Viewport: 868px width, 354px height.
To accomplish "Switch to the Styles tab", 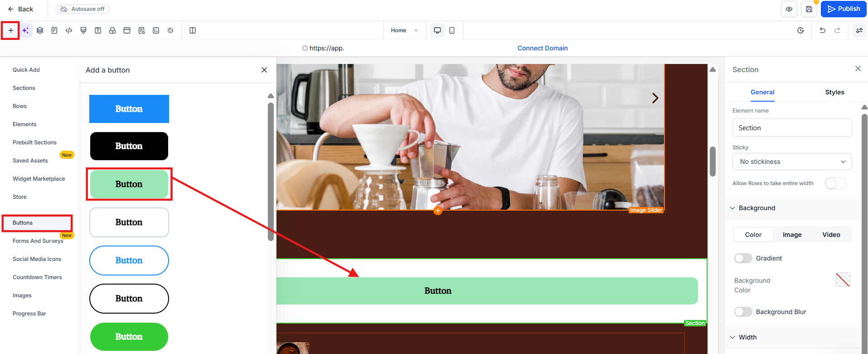I will pyautogui.click(x=834, y=92).
